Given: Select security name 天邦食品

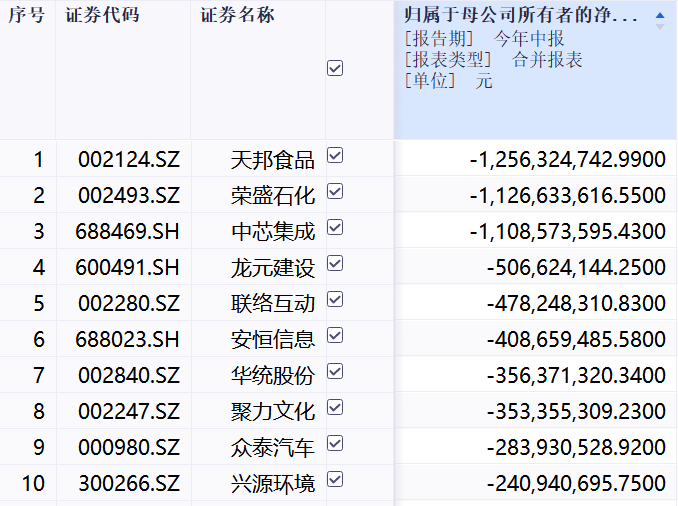Looking at the screenshot, I should 273,160.
